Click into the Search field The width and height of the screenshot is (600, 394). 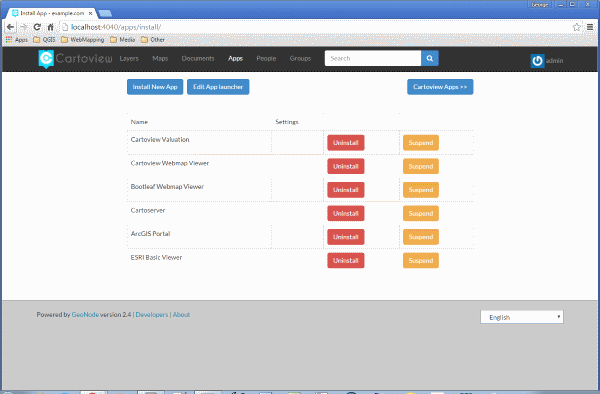(x=373, y=58)
